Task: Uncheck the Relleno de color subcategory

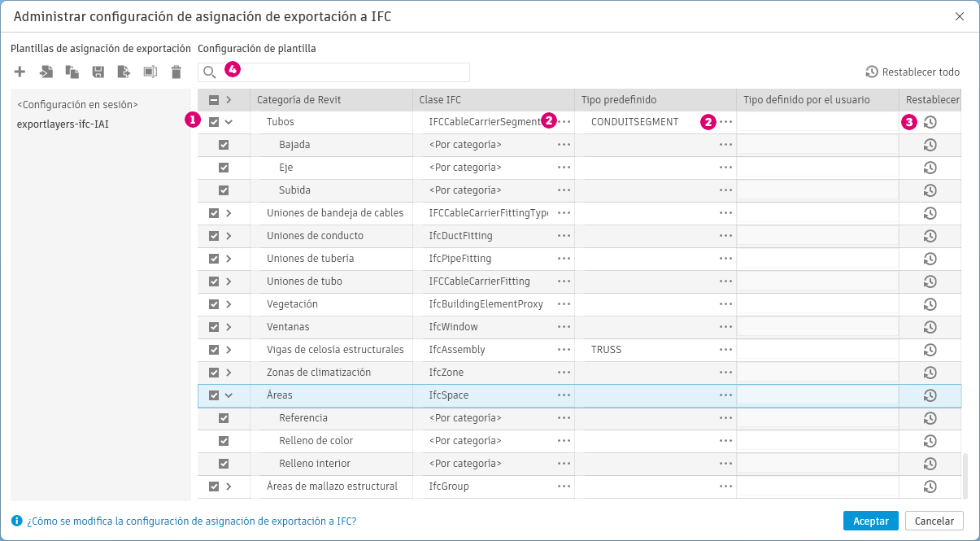Action: click(x=224, y=441)
